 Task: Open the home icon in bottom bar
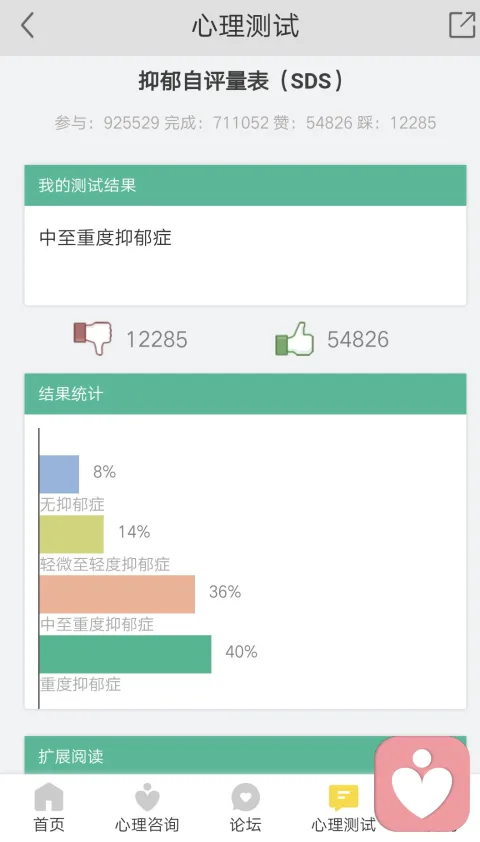(x=49, y=797)
